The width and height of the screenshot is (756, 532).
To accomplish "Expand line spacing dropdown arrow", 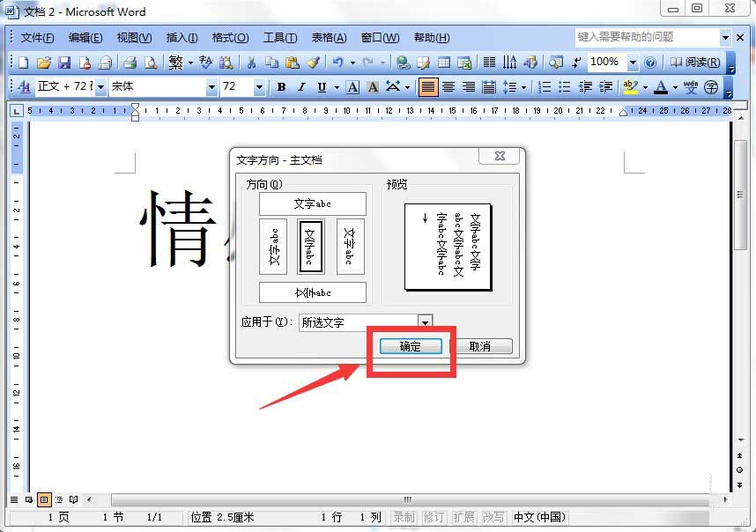I will pos(523,87).
